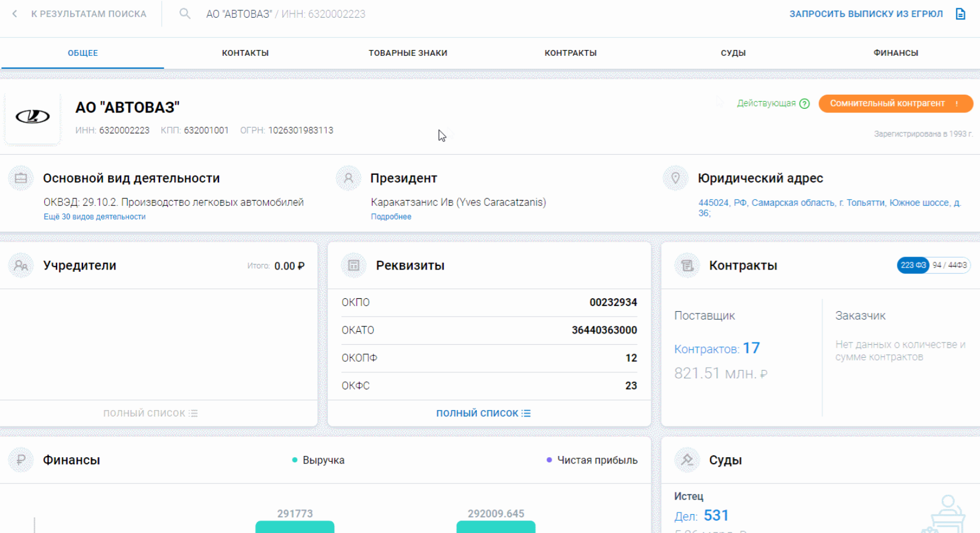Click the gavel icon in the Суды card
This screenshot has width=980, height=533.
point(686,460)
